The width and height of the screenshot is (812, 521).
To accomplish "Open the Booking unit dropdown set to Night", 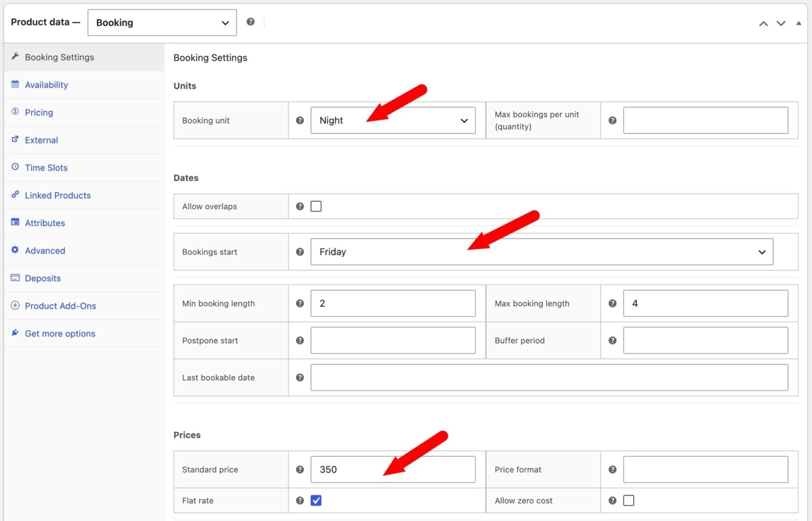I will click(393, 120).
